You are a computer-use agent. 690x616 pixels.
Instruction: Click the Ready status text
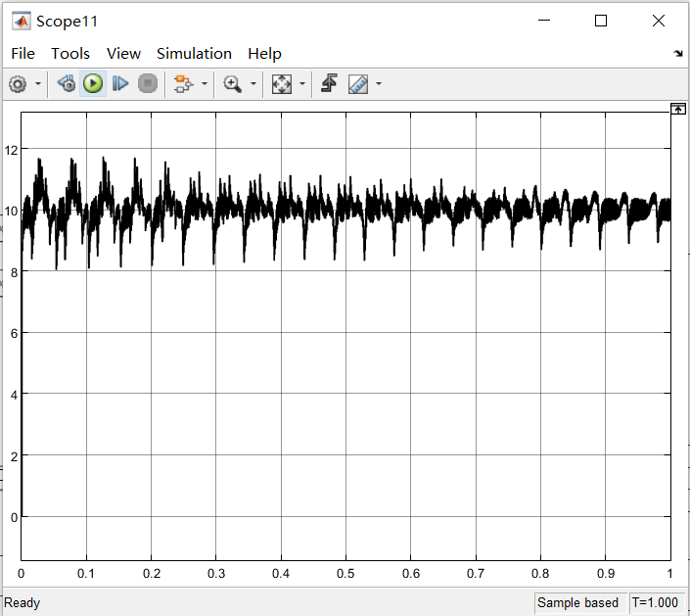point(22,602)
